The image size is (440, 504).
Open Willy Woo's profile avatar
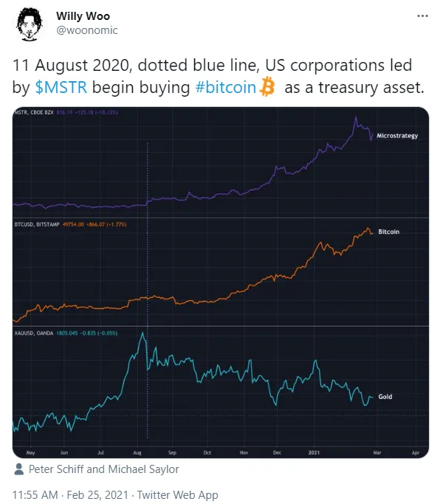30,24
